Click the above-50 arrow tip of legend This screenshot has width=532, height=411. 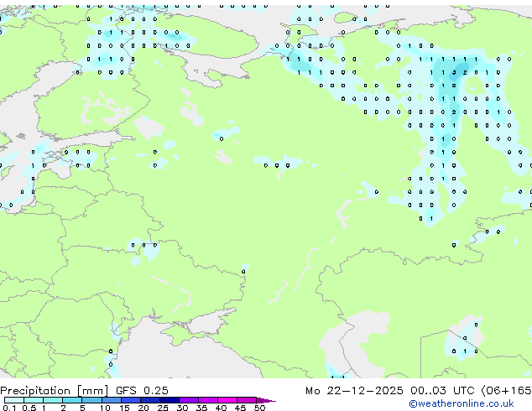tap(266, 400)
